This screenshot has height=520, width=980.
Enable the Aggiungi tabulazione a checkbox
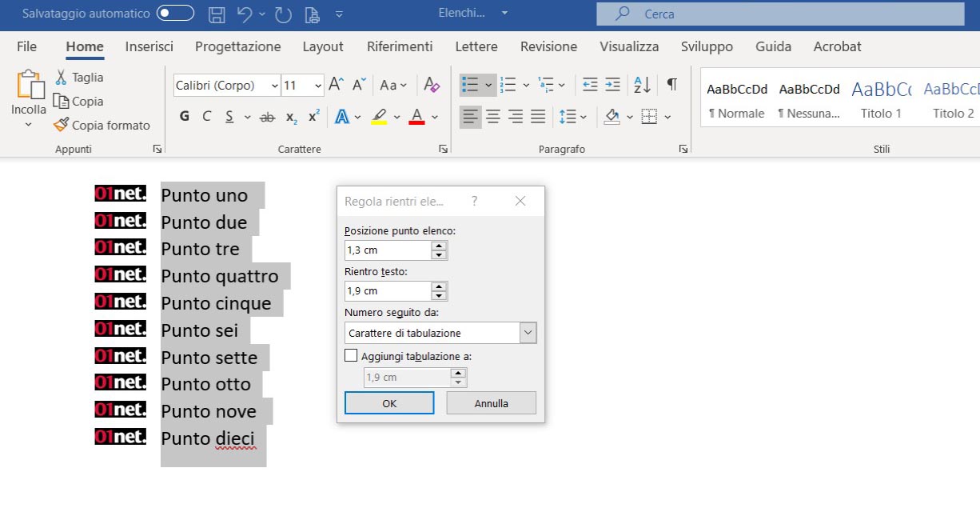[351, 356]
